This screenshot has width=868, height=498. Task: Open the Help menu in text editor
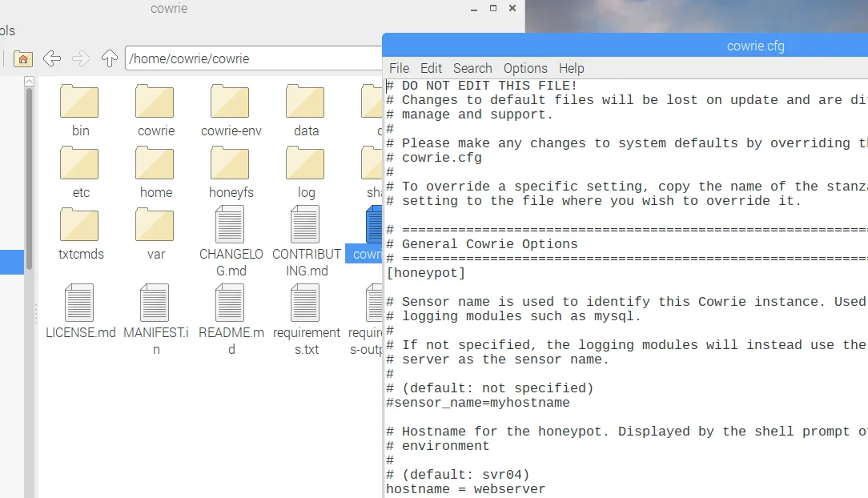pos(571,68)
